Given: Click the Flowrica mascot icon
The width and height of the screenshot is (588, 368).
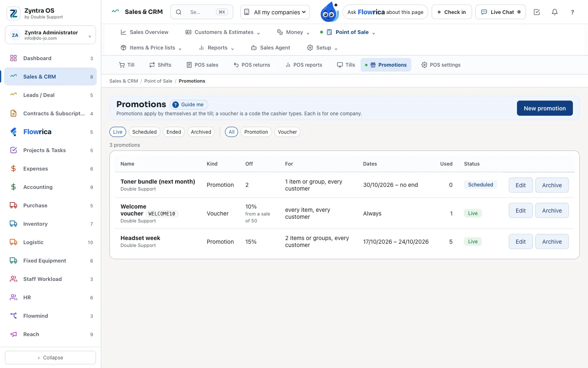Looking at the screenshot, I should point(329,12).
